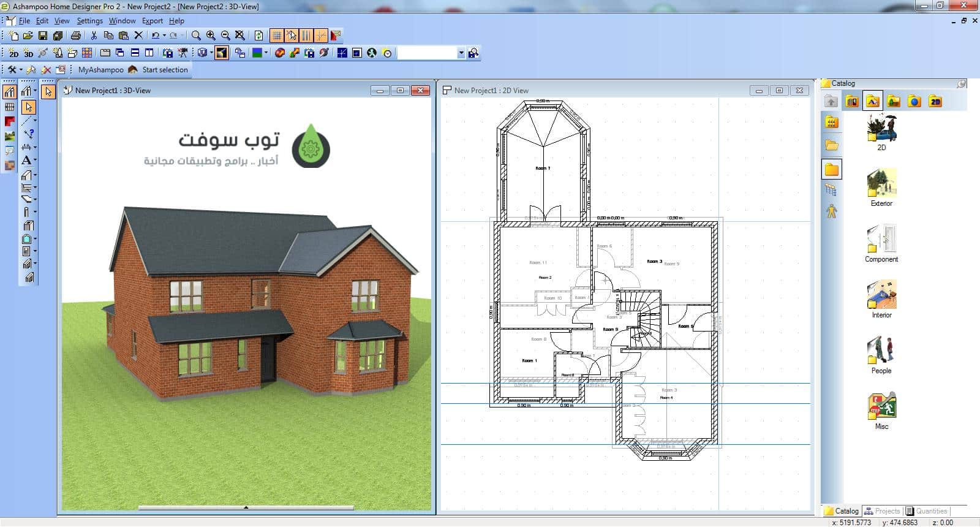Switch to the Quantities tab
980x527 pixels.
click(926, 511)
